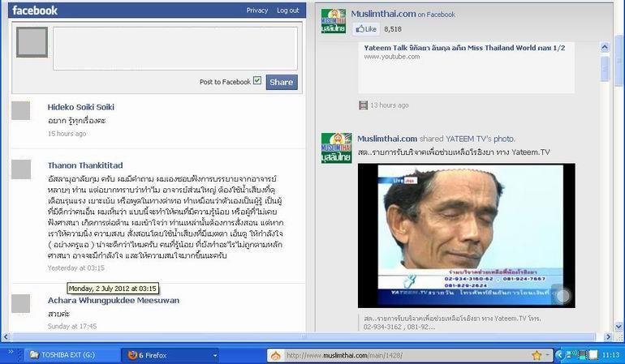Click the '15 hours ago' timestamp
Image resolution: width=625 pixels, height=364 pixels.
click(67, 134)
